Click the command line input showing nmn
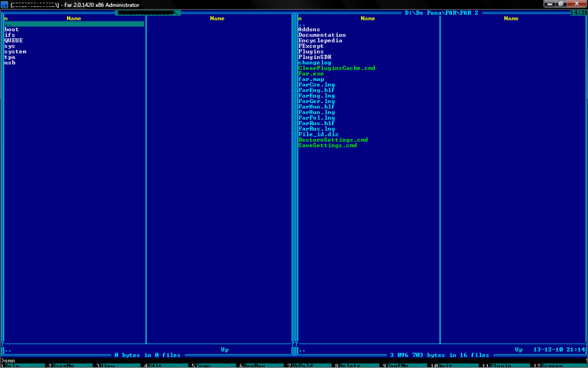 (x=294, y=361)
